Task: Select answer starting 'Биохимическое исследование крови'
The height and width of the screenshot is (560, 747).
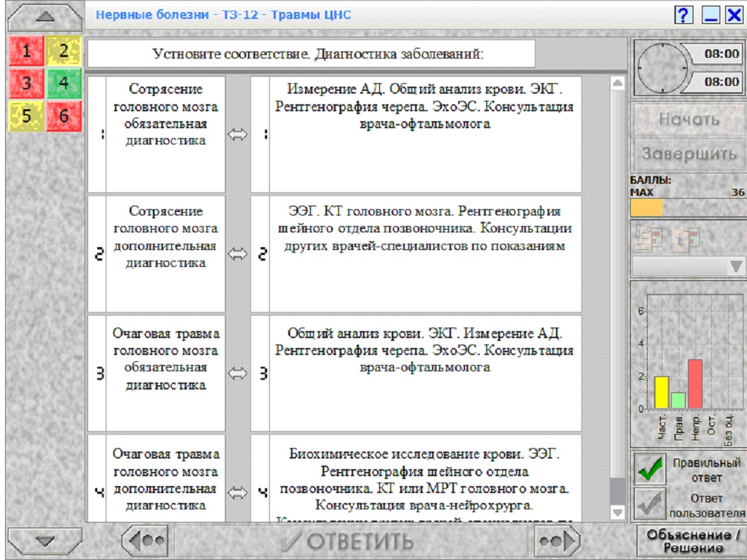Action: click(x=425, y=478)
